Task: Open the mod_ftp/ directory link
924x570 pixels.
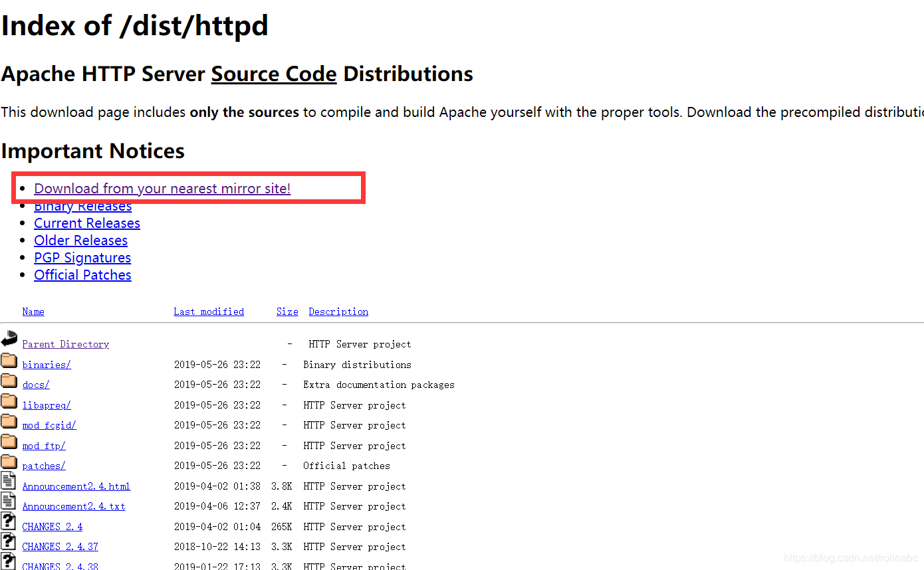Action: coord(44,446)
